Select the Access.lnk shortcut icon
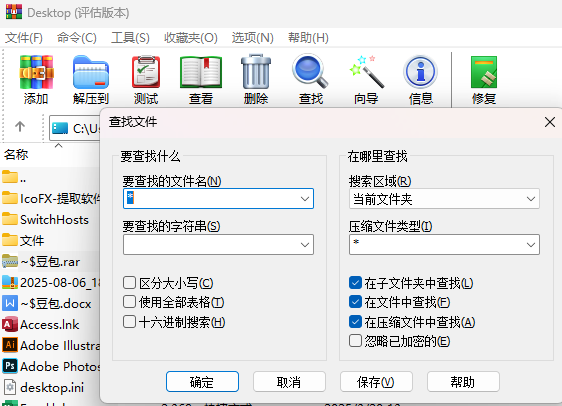The width and height of the screenshot is (562, 406). pos(10,324)
